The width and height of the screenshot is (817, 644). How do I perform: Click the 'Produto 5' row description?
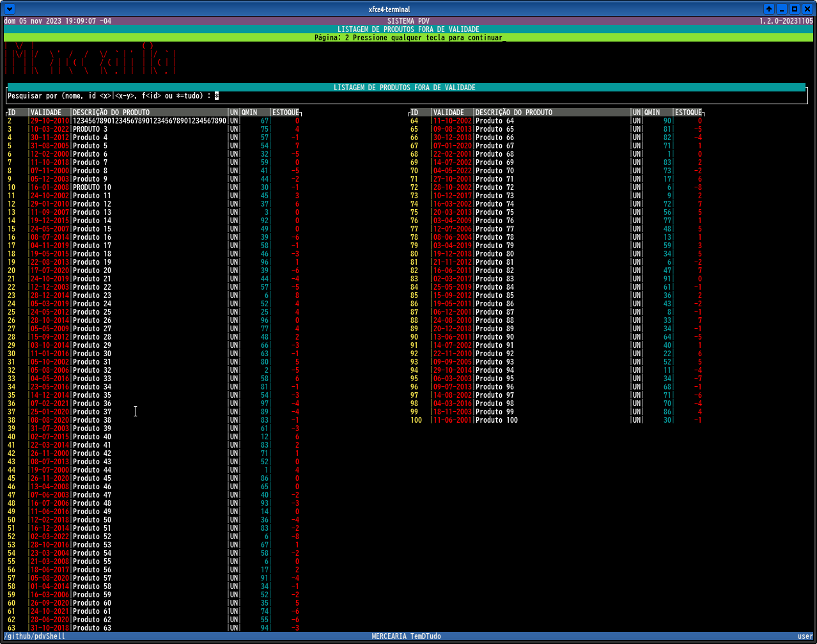(x=90, y=146)
